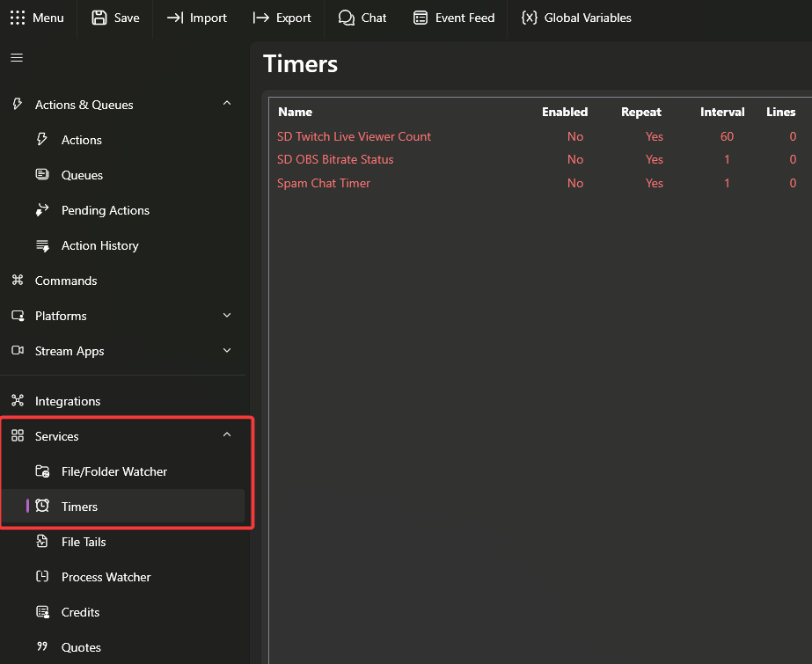The image size is (812, 664).
Task: Open the Menu from the top bar
Action: (38, 18)
